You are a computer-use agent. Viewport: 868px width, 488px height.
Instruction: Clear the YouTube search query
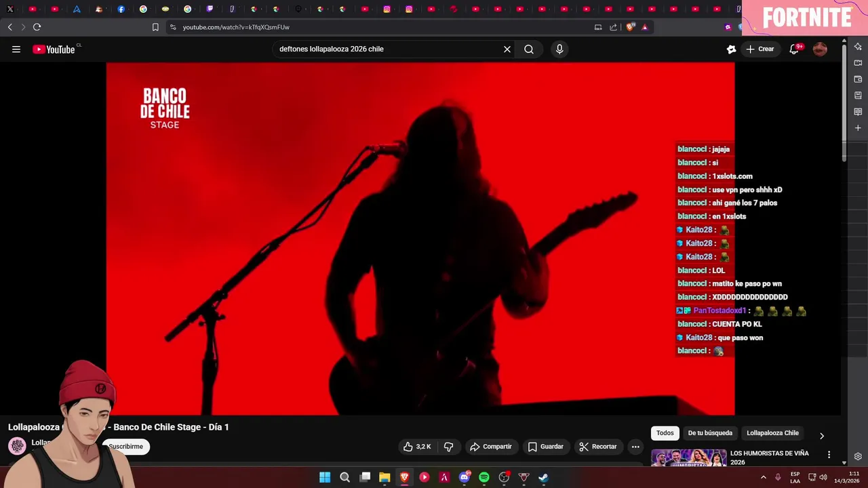(x=507, y=49)
